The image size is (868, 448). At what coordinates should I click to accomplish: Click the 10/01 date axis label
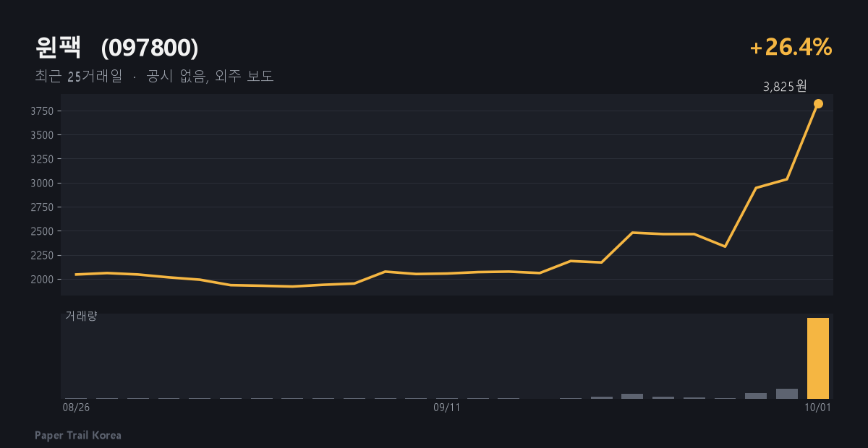pyautogui.click(x=818, y=408)
